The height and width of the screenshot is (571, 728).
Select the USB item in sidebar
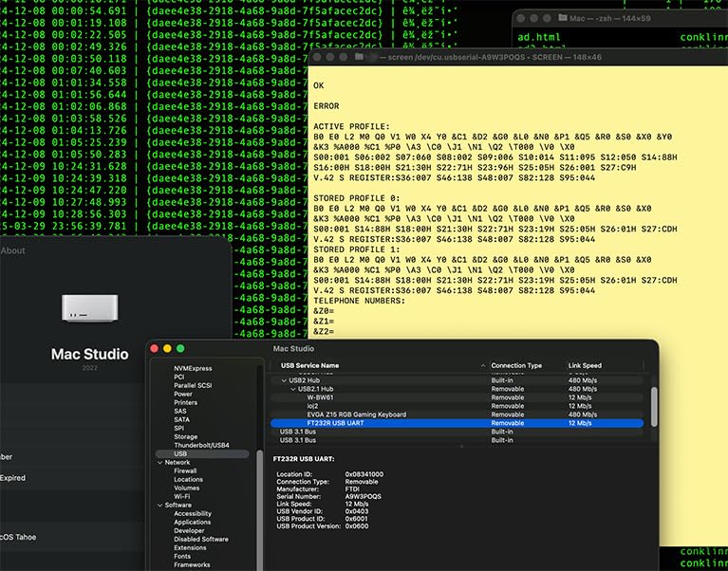tap(202, 453)
